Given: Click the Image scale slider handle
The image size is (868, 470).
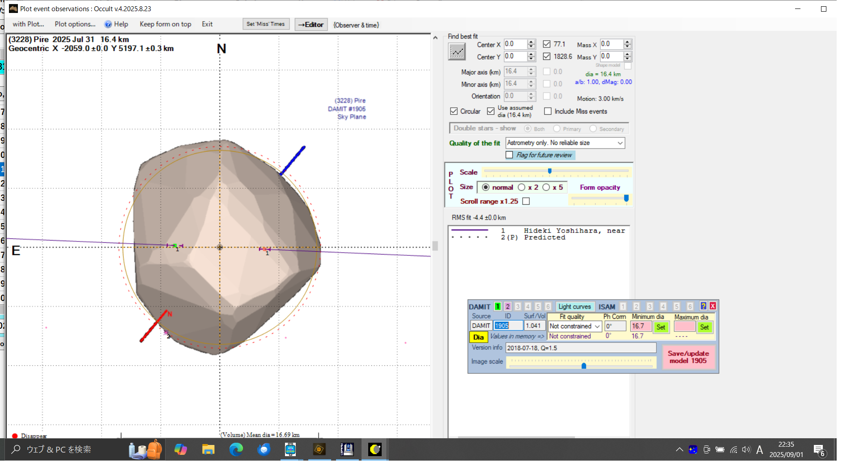Looking at the screenshot, I should coord(584,366).
